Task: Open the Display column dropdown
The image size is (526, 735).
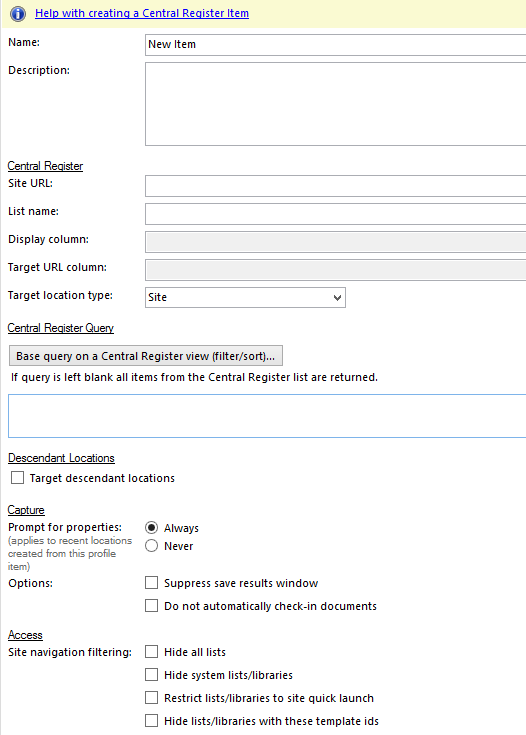Action: [335, 242]
